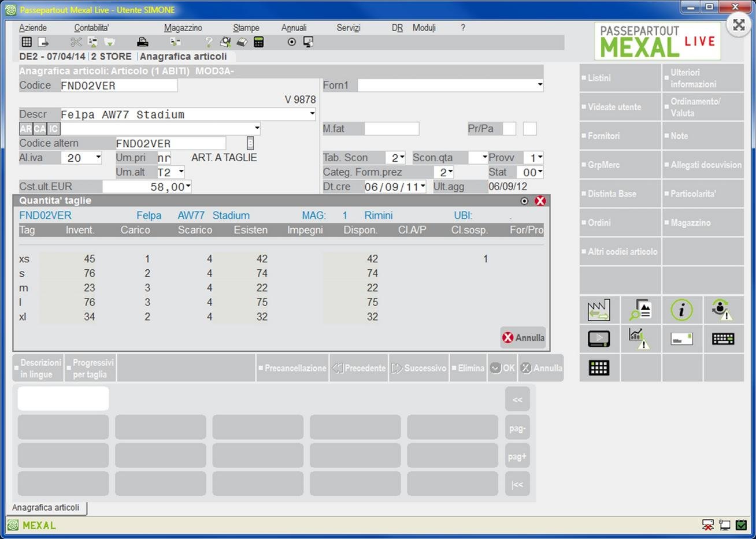Open the Al.iva dropdown showing 20

[x=98, y=157]
